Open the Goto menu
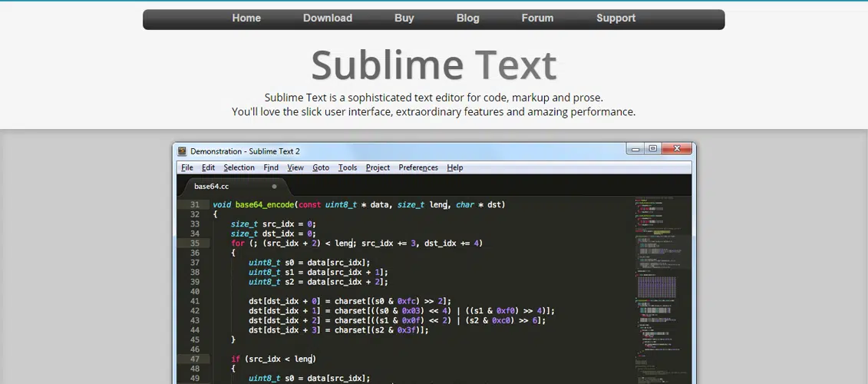This screenshot has height=384, width=868. 321,167
